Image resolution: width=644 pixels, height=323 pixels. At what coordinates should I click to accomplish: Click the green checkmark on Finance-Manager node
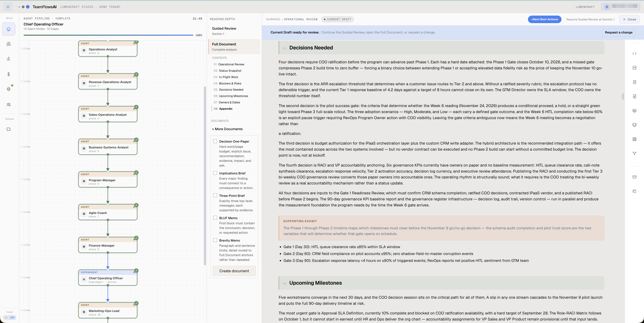[136, 238]
